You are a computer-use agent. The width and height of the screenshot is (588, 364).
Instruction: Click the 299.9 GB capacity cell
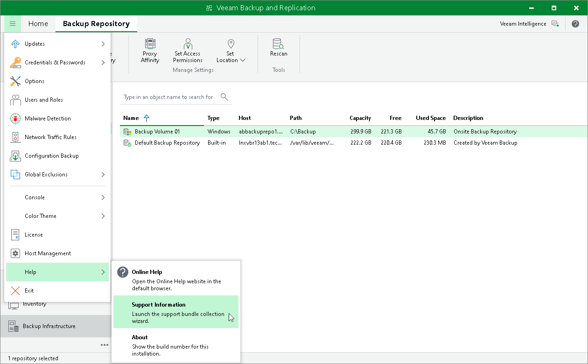click(360, 132)
